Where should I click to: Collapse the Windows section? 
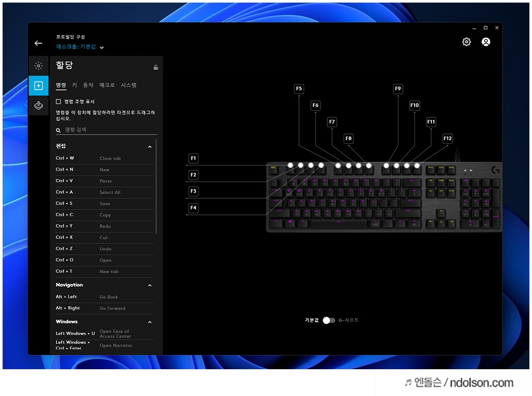(x=150, y=322)
